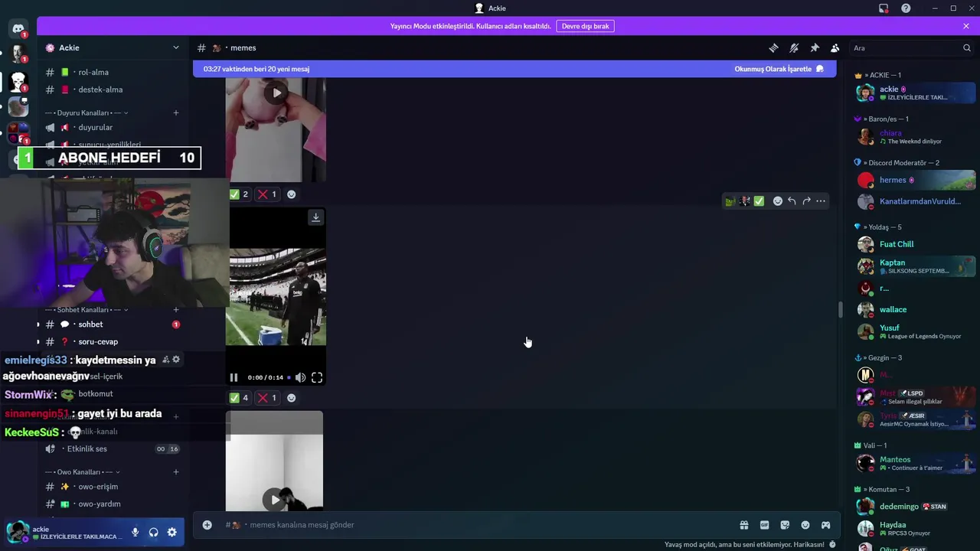Click the chat scrollbar thumb
The width and height of the screenshot is (980, 551).
pyautogui.click(x=839, y=310)
